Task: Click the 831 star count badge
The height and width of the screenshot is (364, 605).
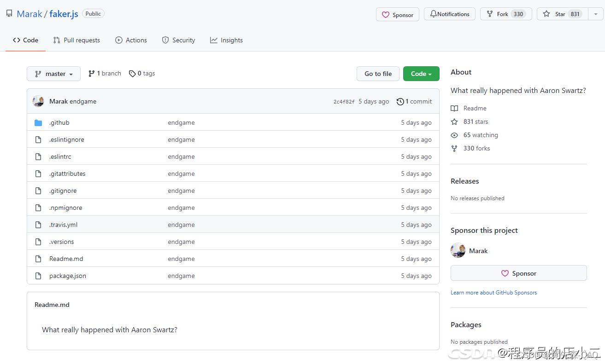Action: click(x=575, y=14)
